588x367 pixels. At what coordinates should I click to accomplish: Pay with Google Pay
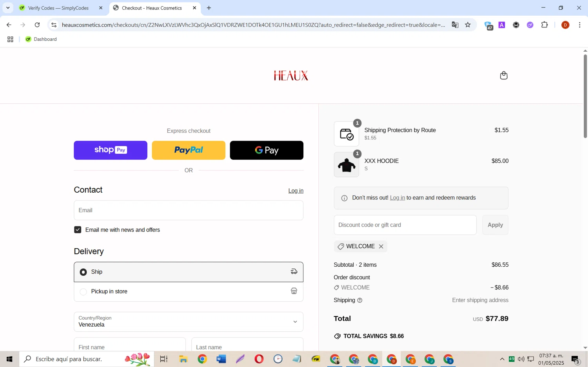tap(267, 150)
